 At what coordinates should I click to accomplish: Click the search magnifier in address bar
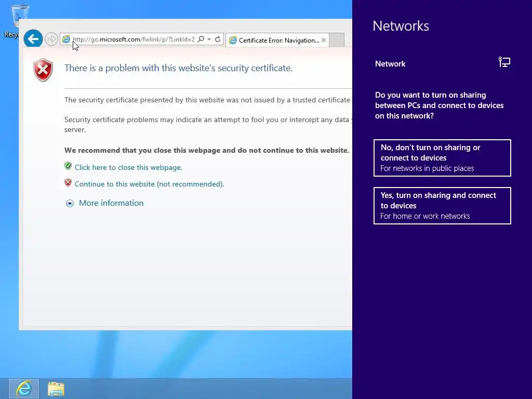tap(201, 39)
